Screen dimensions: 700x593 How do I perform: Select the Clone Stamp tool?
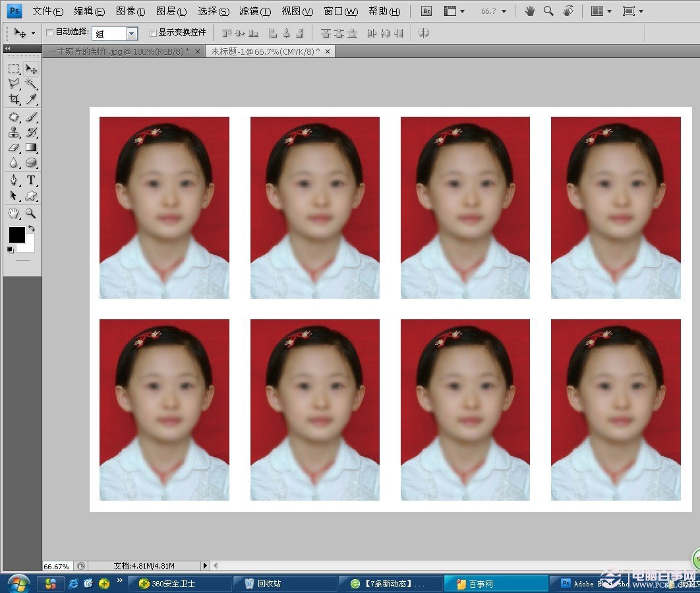pyautogui.click(x=14, y=133)
